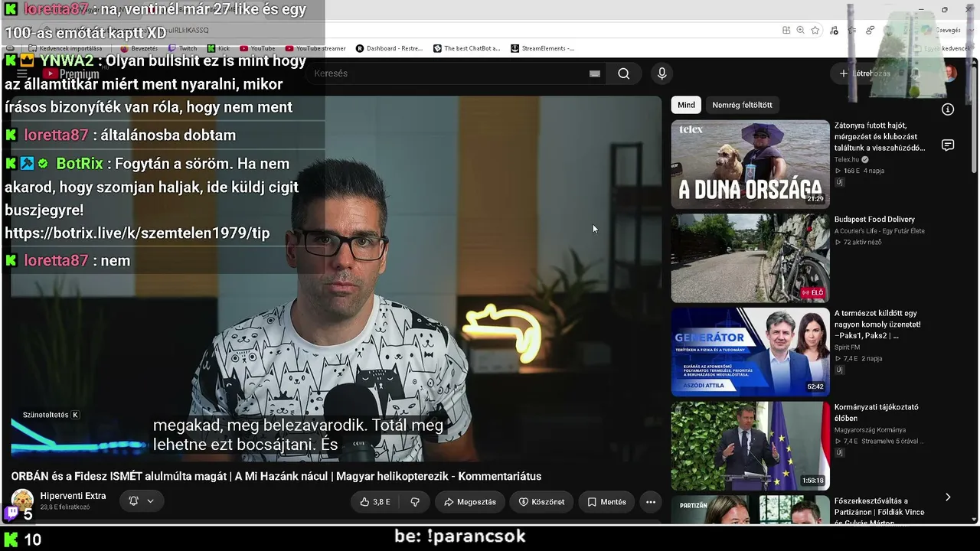Open the Hiperventi Extra channel avatar
This screenshot has height=551, width=980.
tap(22, 500)
